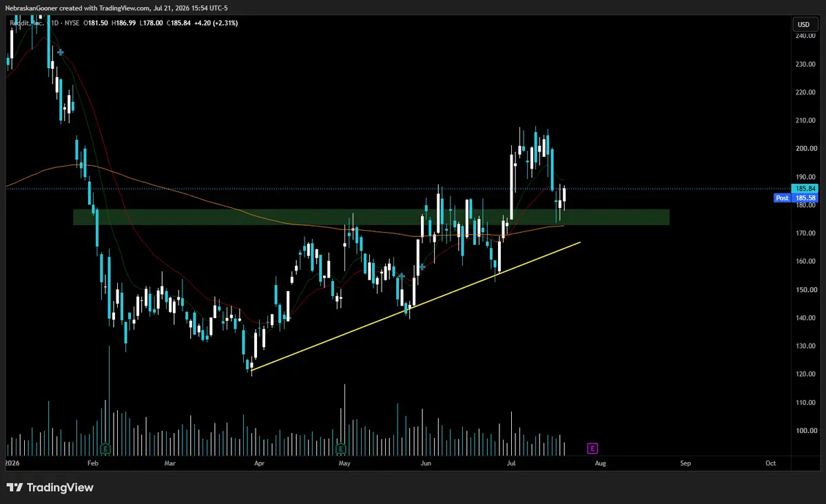The height and width of the screenshot is (504, 826).
Task: Click the Jun label on the time axis
Action: [426, 463]
